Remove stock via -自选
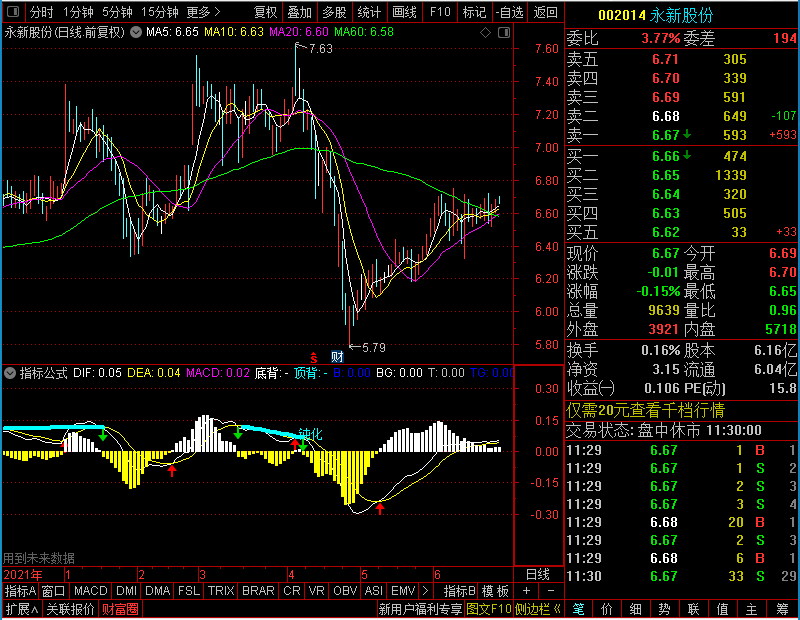 (x=510, y=12)
